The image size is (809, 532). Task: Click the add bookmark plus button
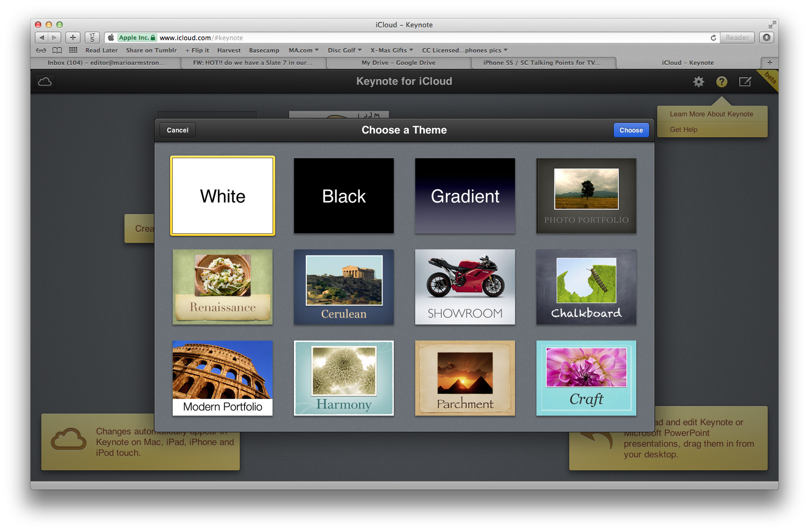(x=73, y=38)
